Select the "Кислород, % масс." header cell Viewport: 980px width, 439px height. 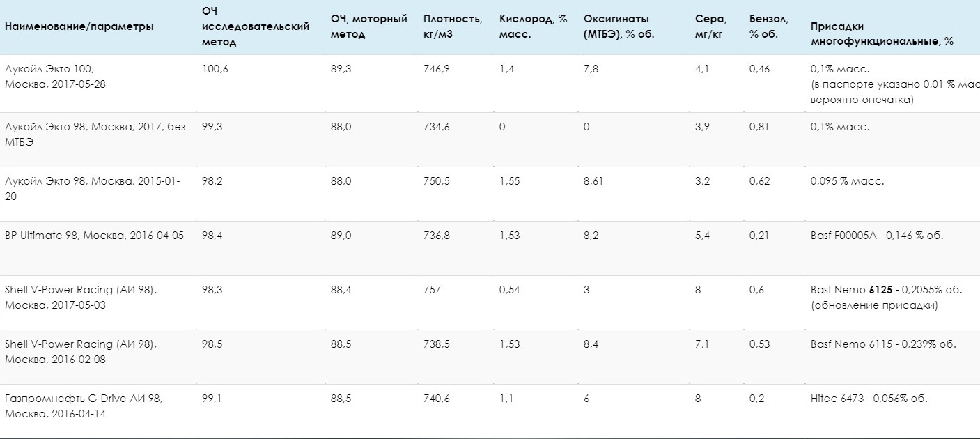click(x=532, y=26)
